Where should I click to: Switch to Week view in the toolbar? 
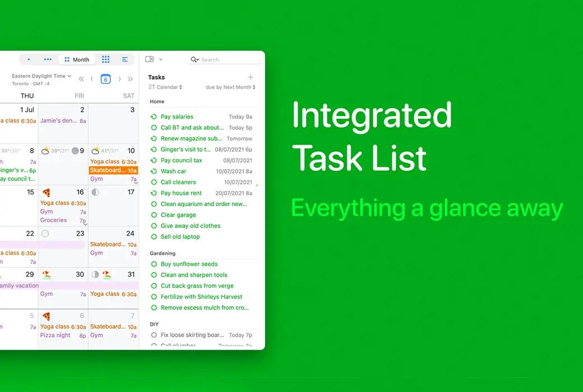coord(48,59)
